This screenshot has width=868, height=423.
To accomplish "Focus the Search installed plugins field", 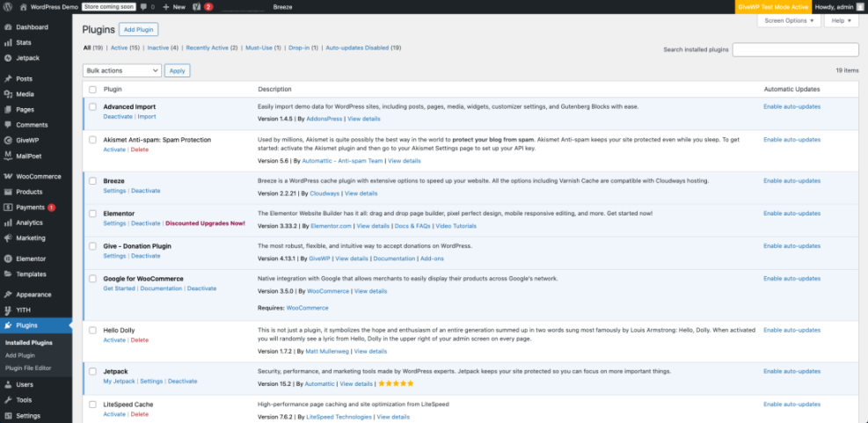I will (x=796, y=50).
